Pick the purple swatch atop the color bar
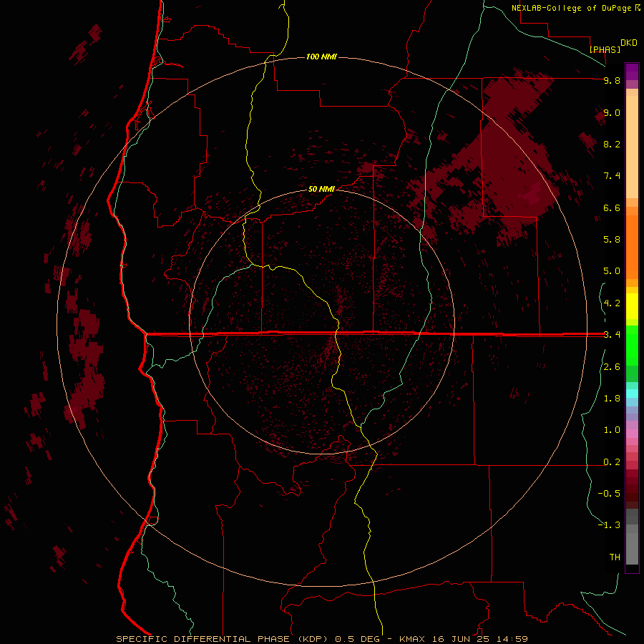The width and height of the screenshot is (644, 644). click(x=632, y=72)
